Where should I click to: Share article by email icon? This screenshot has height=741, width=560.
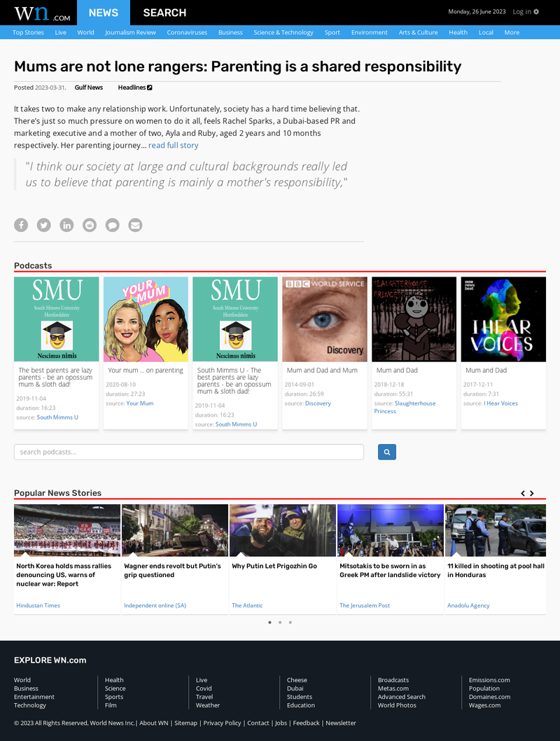135,225
